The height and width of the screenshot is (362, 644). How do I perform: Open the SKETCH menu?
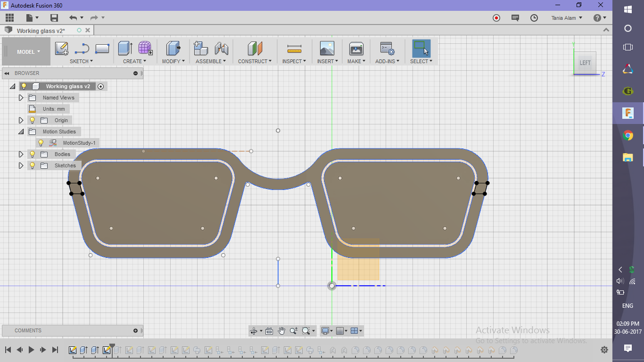pyautogui.click(x=81, y=61)
